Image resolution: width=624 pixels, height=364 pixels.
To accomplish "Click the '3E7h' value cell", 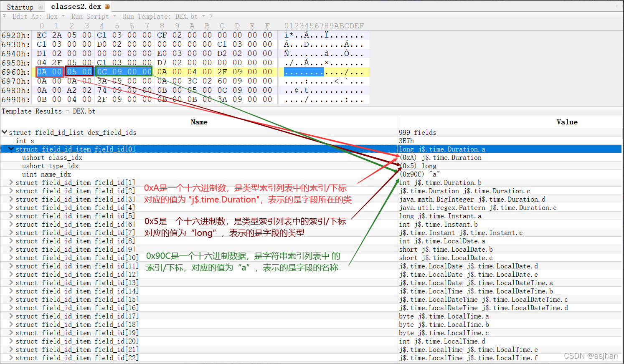I will tap(406, 141).
